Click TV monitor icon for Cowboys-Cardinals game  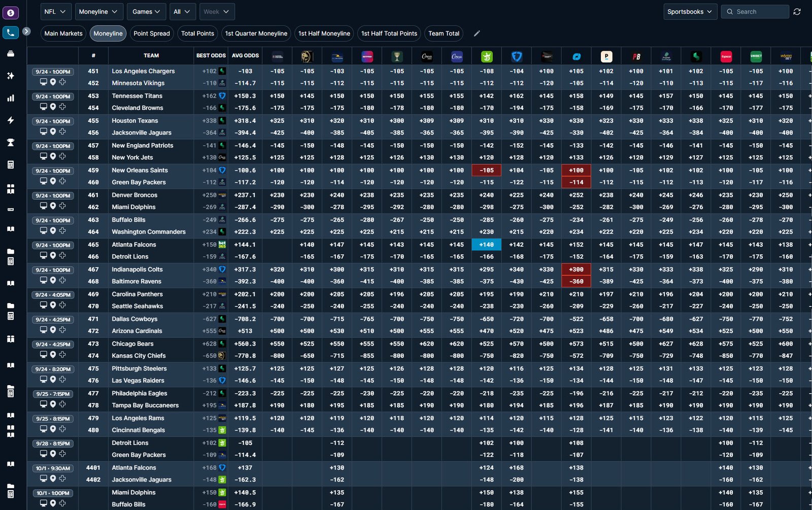44,329
